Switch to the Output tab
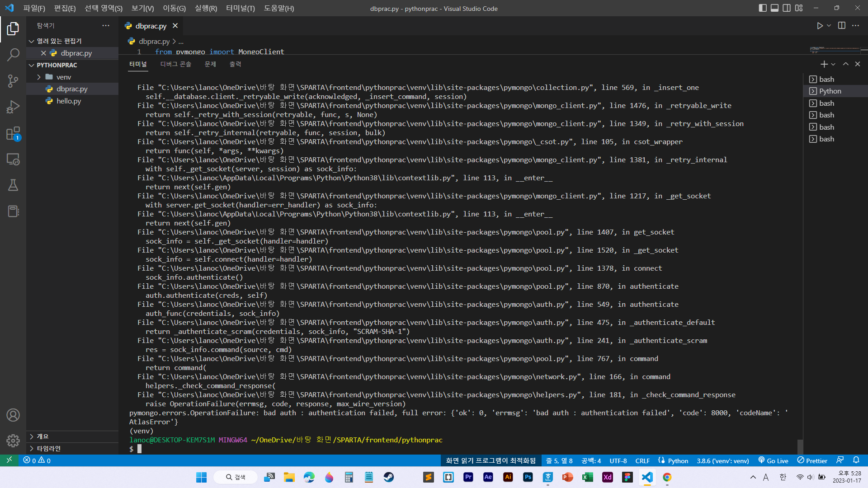This screenshot has width=868, height=488. tap(235, 64)
